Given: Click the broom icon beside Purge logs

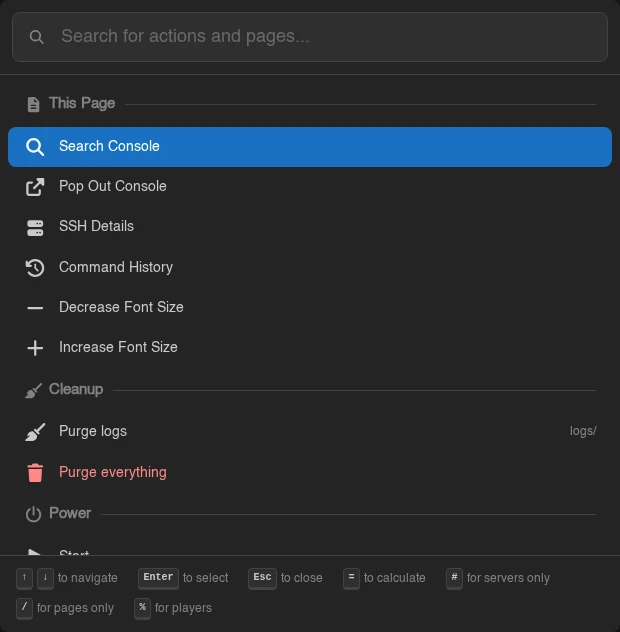Looking at the screenshot, I should (35, 432).
